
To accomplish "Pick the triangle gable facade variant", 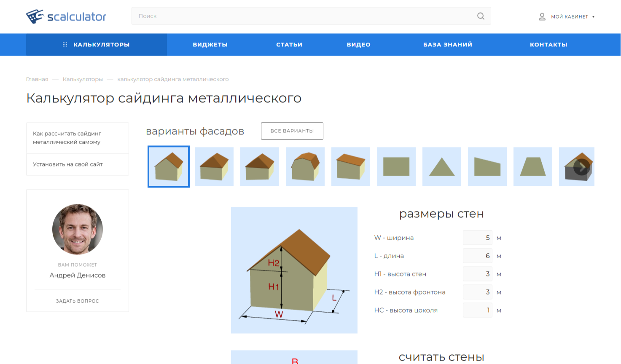I will tap(441, 166).
